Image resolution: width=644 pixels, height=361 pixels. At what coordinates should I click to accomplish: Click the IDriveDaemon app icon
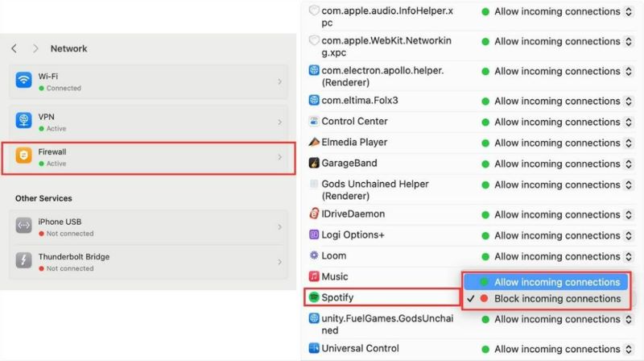314,214
